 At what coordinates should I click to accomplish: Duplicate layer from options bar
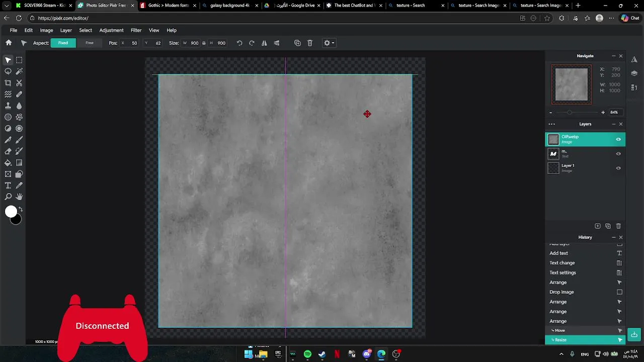pos(297,43)
